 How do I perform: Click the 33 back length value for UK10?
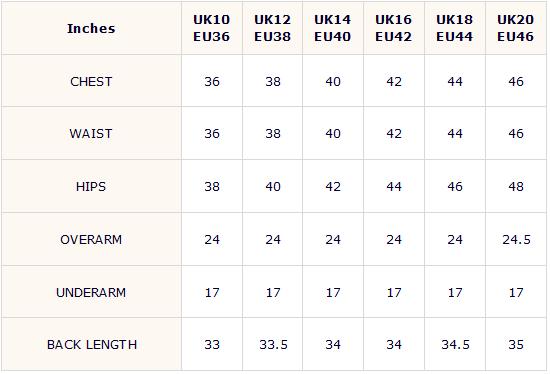[x=212, y=345]
